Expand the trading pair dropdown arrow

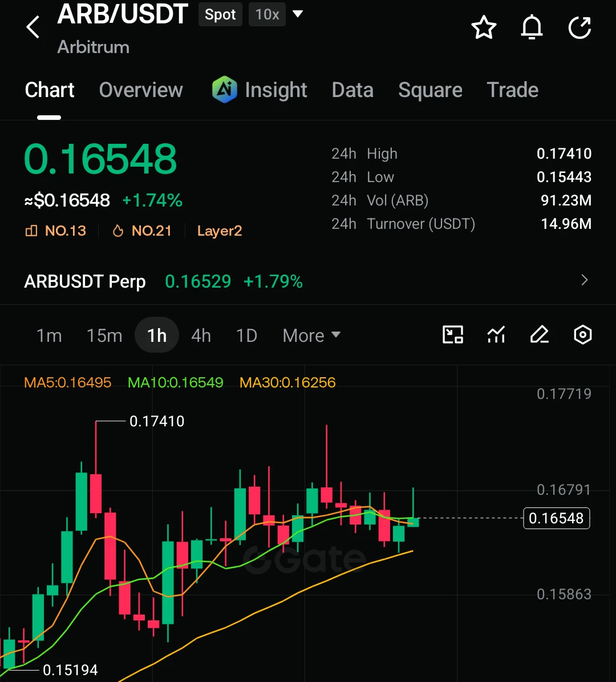point(298,14)
